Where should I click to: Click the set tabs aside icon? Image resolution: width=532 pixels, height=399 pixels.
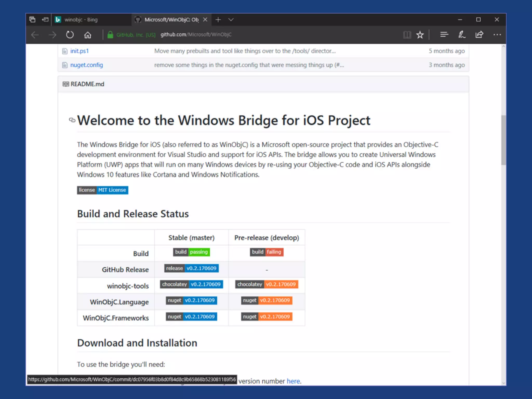coord(45,19)
